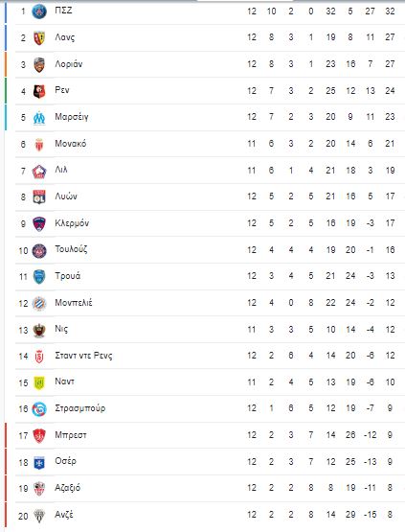
Task: Click the Μονπελιέ team name
Action: click(x=74, y=302)
